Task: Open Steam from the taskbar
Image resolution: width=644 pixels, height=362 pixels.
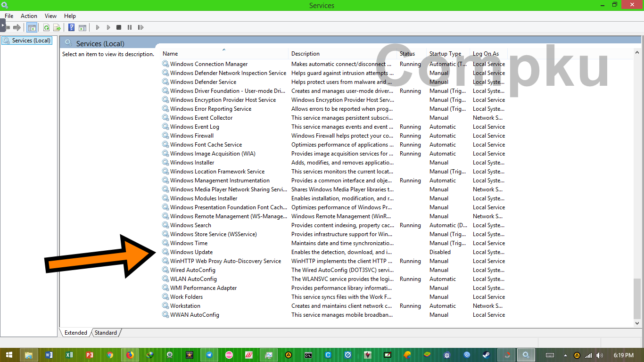Action: tap(486, 355)
